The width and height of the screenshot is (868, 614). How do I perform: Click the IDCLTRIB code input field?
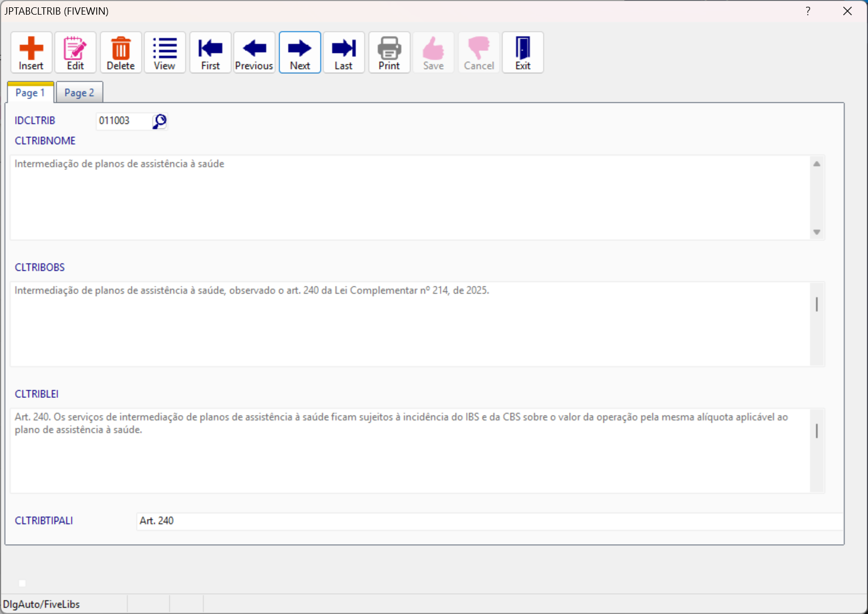(123, 121)
